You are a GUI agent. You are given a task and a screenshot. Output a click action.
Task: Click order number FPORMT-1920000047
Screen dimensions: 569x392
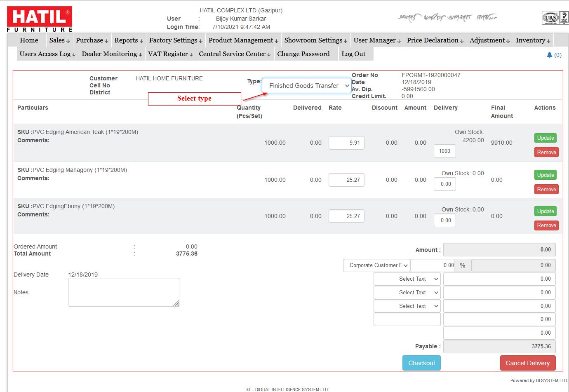431,75
